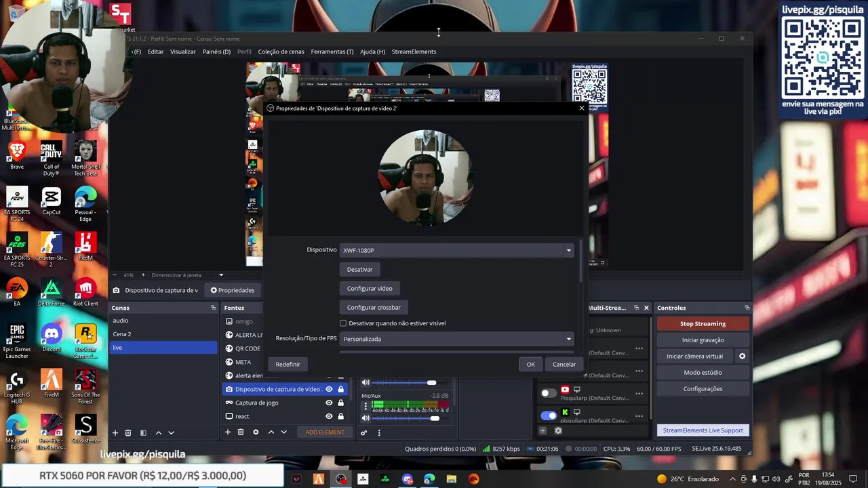Image resolution: width=868 pixels, height=488 pixels.
Task: Hide 'Dispositivo de captura de vídeo' source
Action: [x=329, y=389]
